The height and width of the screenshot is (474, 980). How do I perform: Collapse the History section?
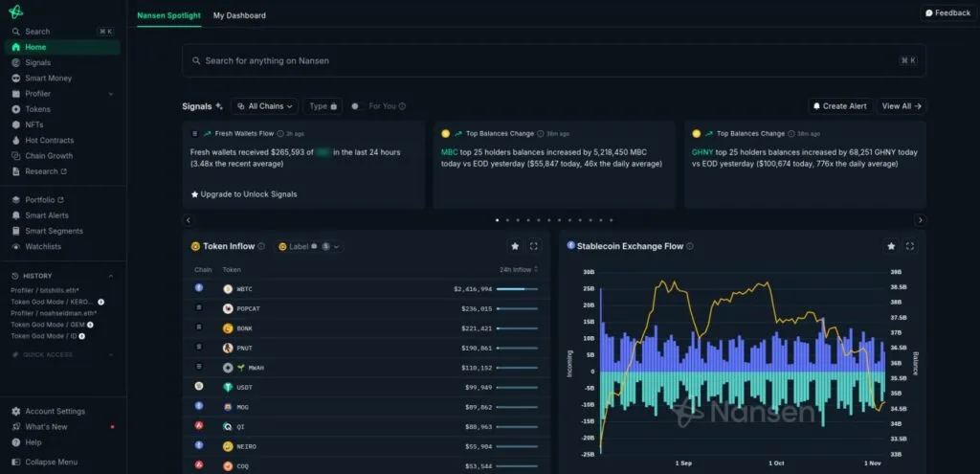click(x=111, y=276)
